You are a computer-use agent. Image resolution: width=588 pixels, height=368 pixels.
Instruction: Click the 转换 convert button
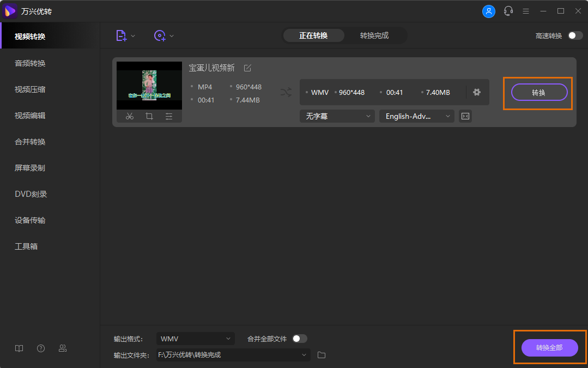(538, 93)
